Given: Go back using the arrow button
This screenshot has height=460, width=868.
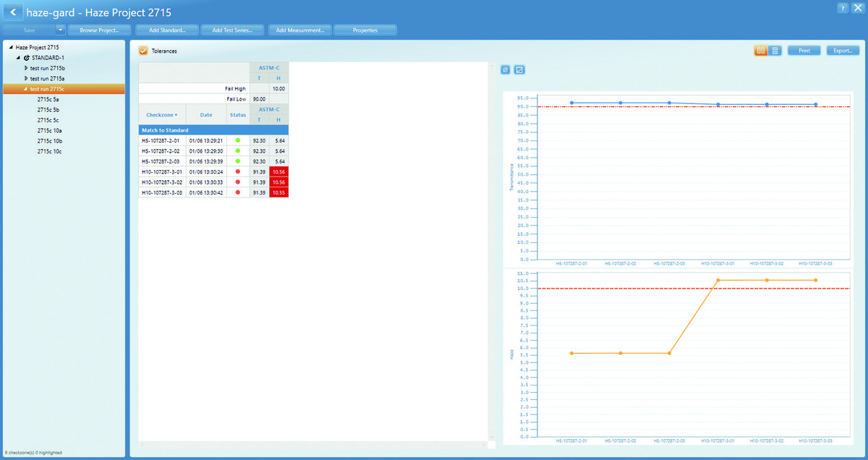Looking at the screenshot, I should (x=13, y=13).
